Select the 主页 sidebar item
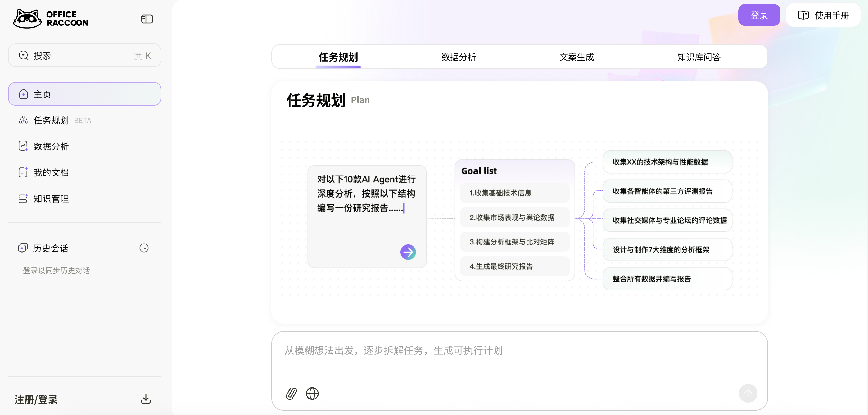 coord(84,94)
